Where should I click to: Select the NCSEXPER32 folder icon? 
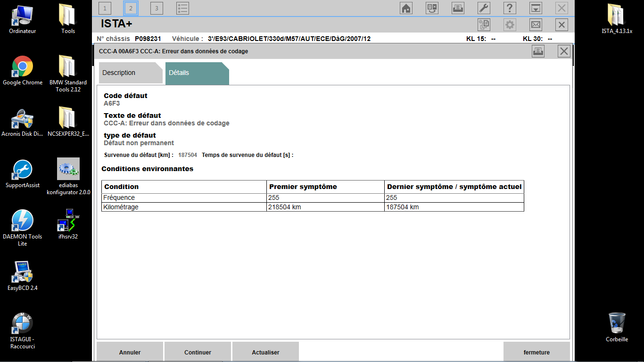tap(68, 123)
